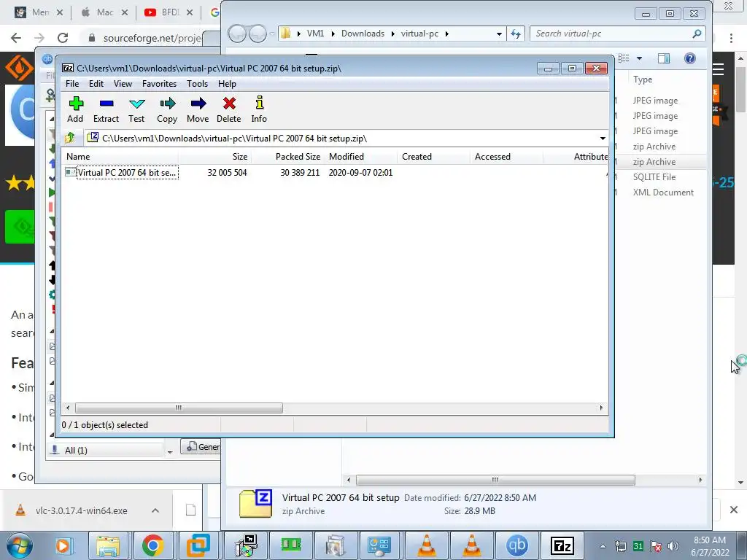Screen dimensions: 747x560
Task: Open qBittorrent from the taskbar
Action: coord(517,545)
